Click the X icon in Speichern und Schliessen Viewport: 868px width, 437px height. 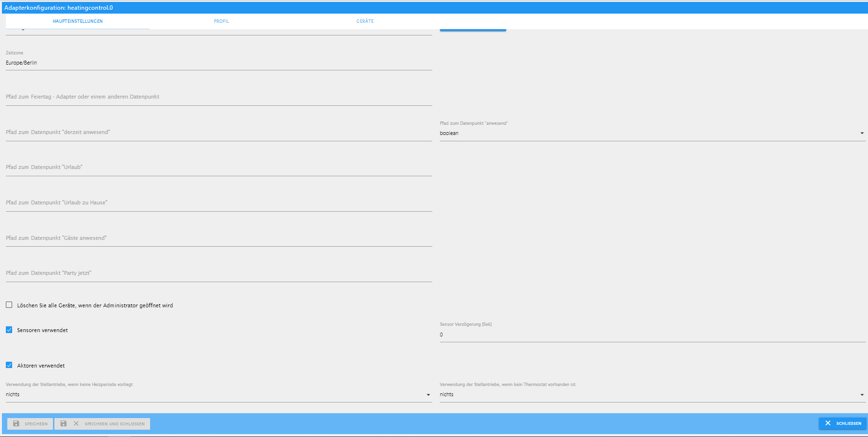coord(76,423)
